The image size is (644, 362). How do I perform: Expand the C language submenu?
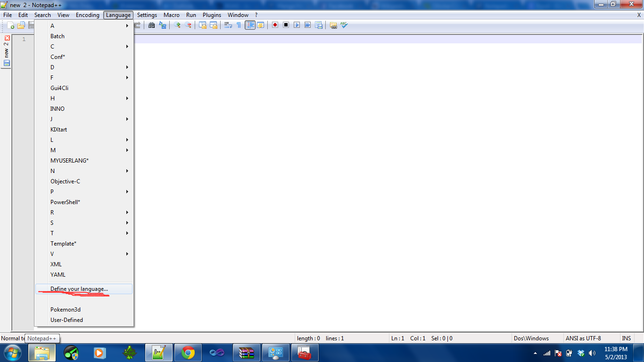pos(84,47)
